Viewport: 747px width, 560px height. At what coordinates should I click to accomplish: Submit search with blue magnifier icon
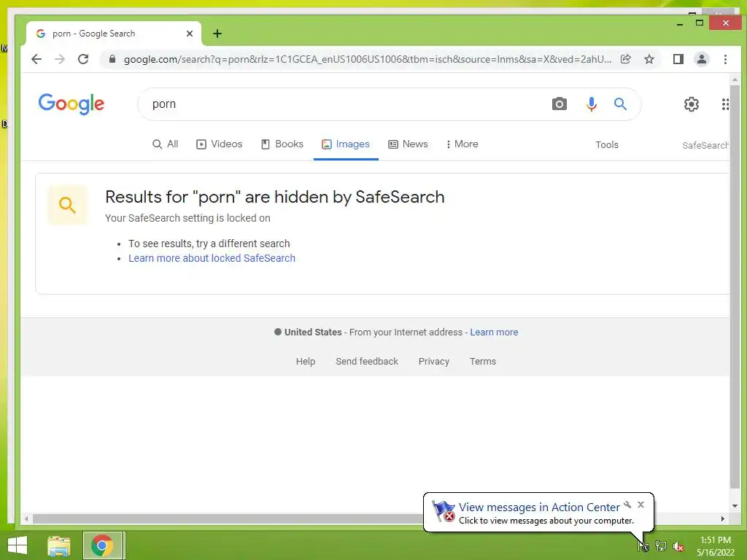point(620,104)
